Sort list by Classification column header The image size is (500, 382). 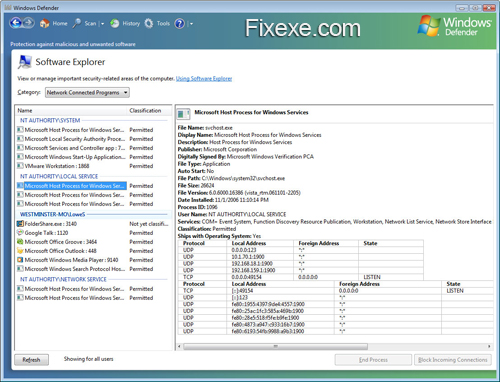click(x=149, y=110)
